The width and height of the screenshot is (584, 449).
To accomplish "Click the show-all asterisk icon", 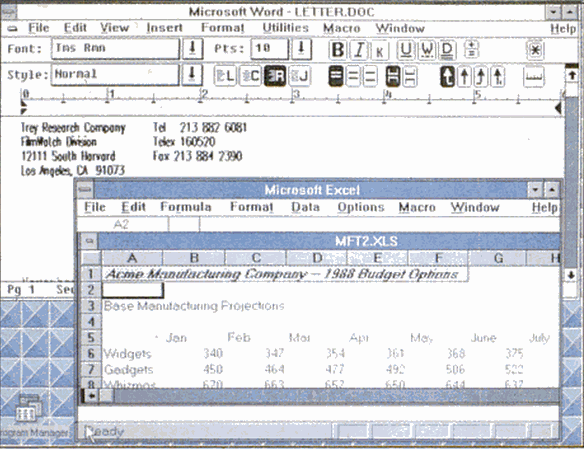I will coord(535,50).
